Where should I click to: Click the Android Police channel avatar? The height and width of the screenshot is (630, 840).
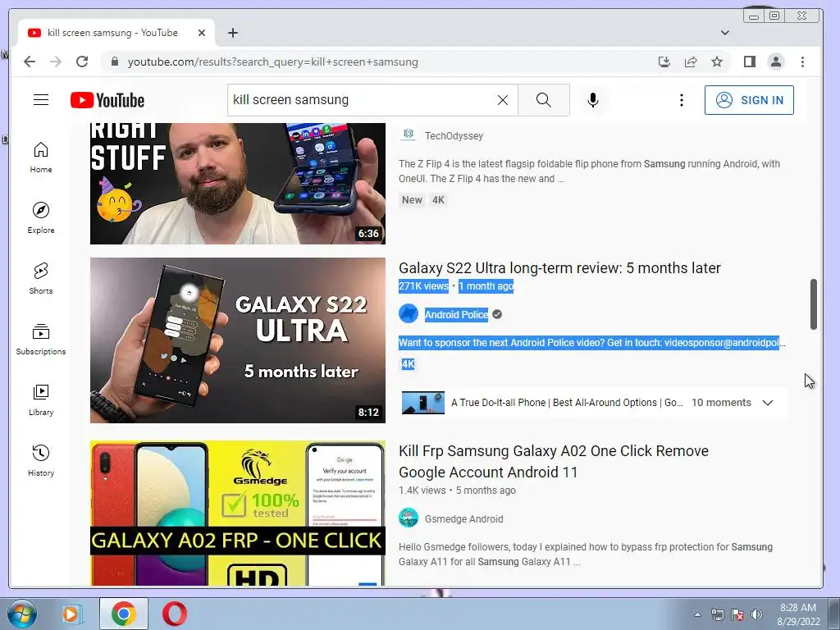pyautogui.click(x=409, y=313)
